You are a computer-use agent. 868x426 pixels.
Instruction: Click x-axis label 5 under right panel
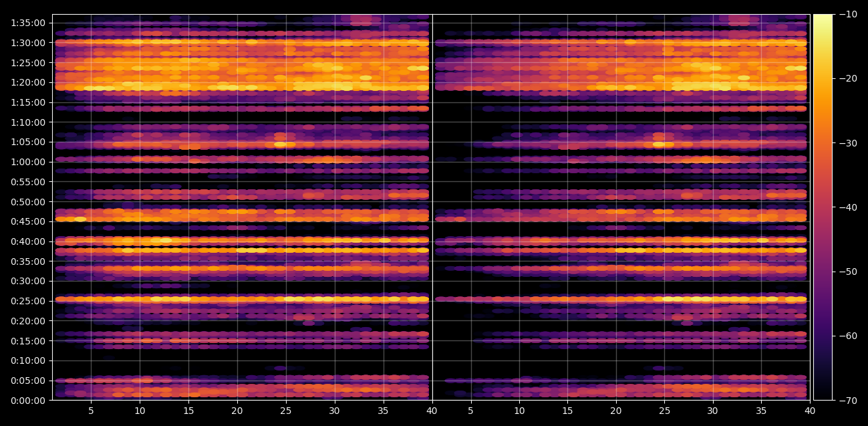470,411
